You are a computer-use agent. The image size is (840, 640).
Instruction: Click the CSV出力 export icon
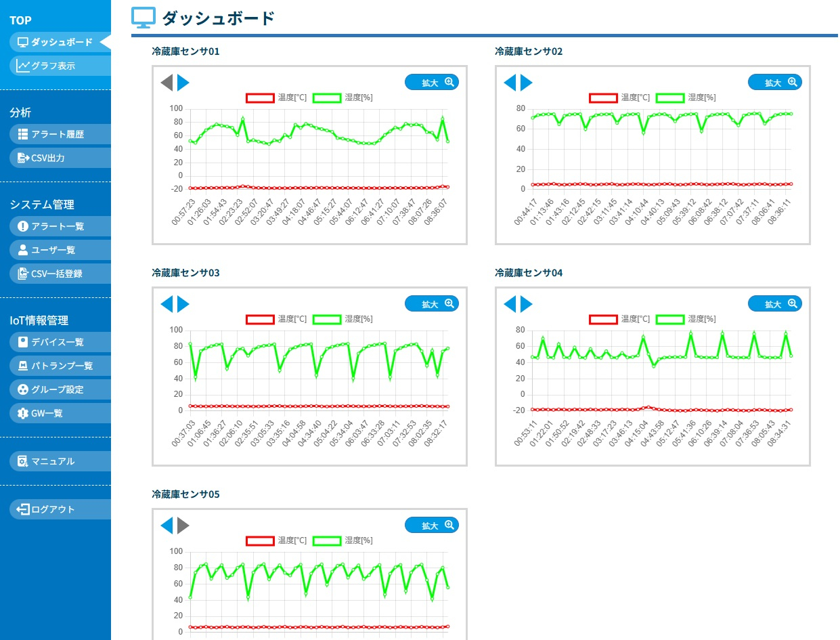tap(23, 158)
